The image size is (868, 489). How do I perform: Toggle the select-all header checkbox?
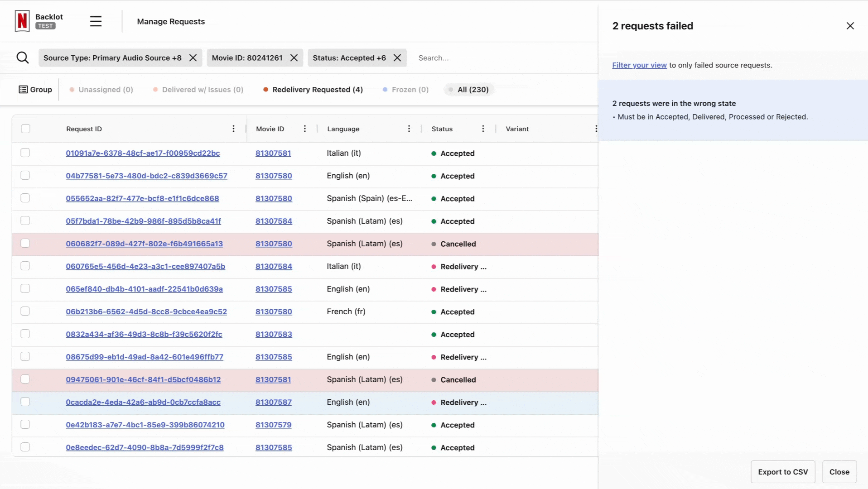[x=26, y=129]
